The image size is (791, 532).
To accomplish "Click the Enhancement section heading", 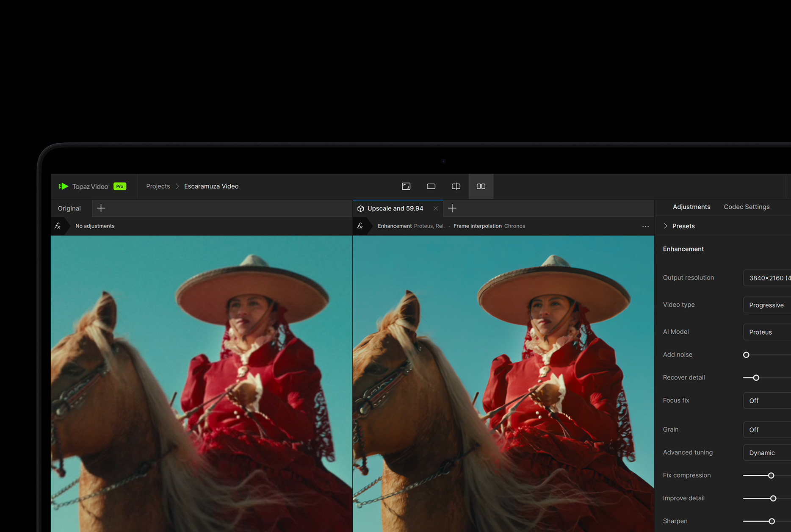I will pos(683,249).
